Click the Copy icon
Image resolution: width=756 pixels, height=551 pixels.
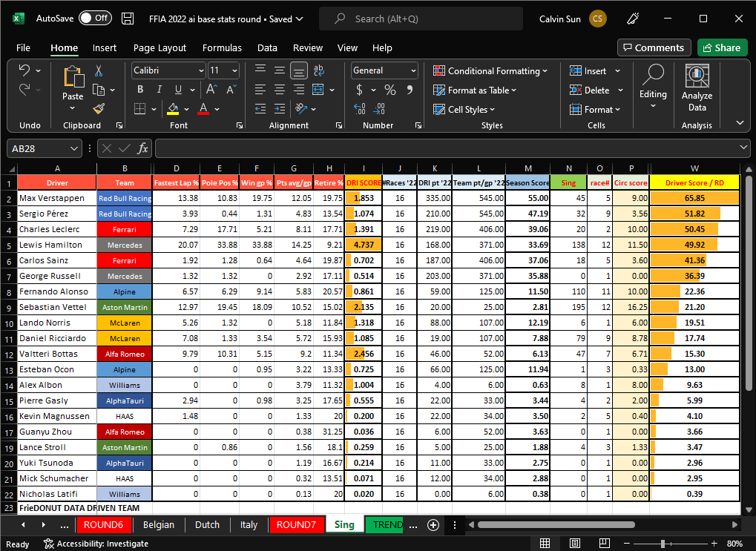pos(99,90)
